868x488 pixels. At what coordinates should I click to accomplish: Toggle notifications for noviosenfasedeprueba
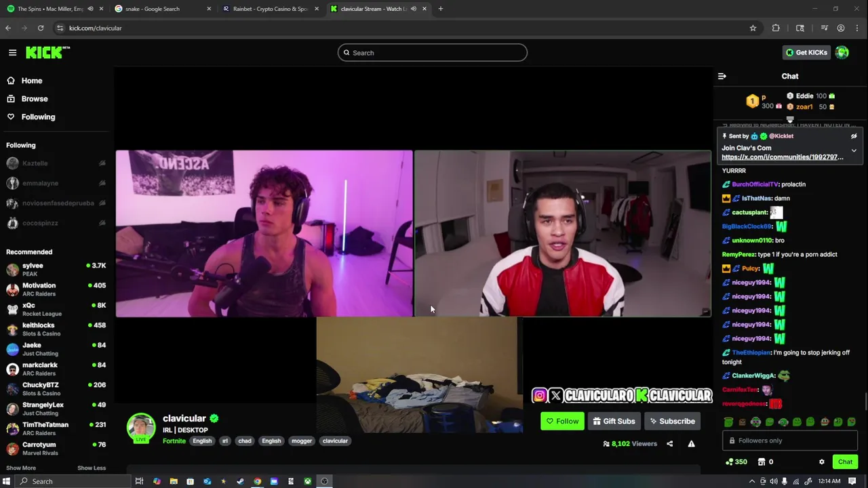point(102,203)
